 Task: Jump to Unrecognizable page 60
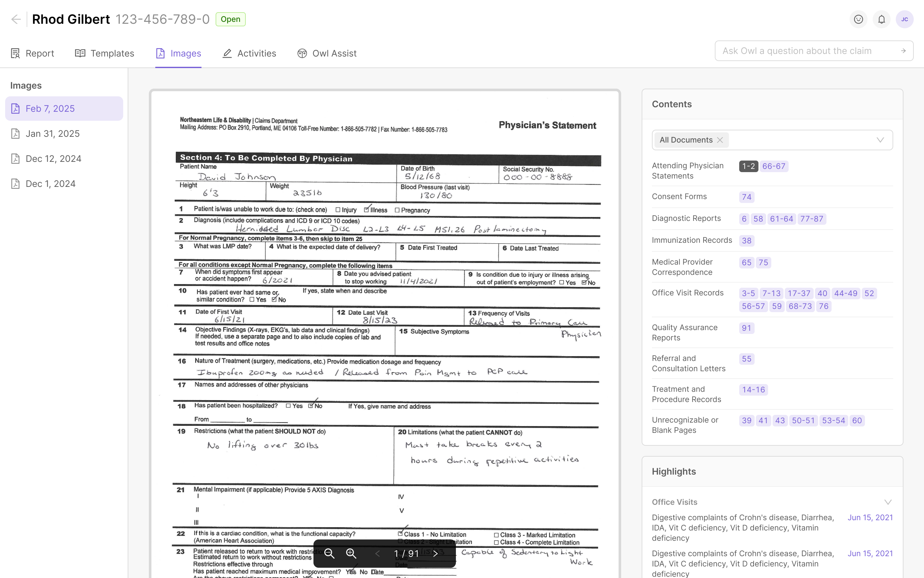tap(857, 421)
